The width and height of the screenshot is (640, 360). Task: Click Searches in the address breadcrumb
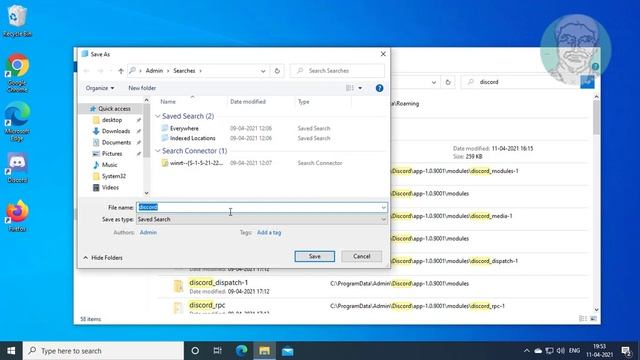click(x=184, y=71)
